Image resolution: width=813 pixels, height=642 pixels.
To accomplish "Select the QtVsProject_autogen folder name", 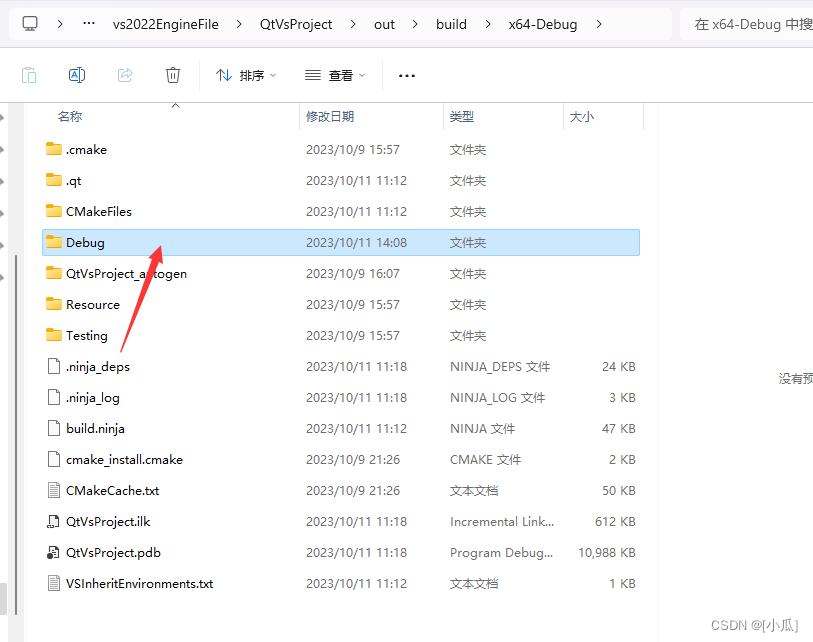I will coord(126,274).
